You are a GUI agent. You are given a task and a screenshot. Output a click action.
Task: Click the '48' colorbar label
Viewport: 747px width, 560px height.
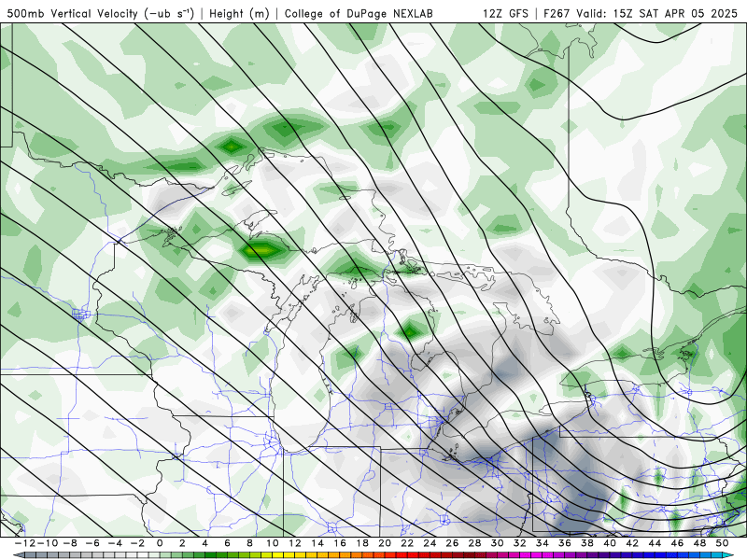pos(700,543)
